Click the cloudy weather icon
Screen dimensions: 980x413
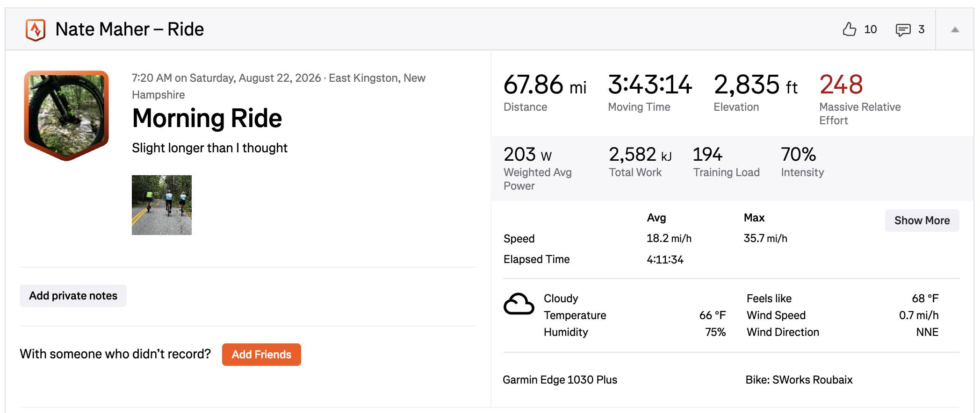519,305
